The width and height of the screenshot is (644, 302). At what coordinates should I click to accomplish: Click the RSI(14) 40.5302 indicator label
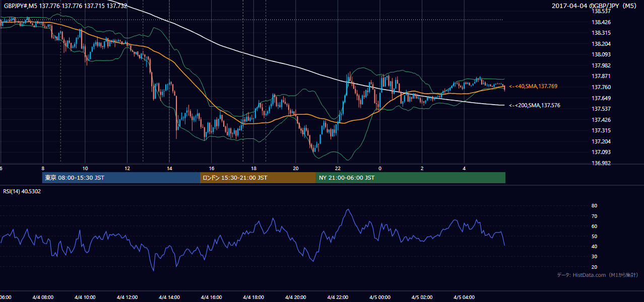22,191
